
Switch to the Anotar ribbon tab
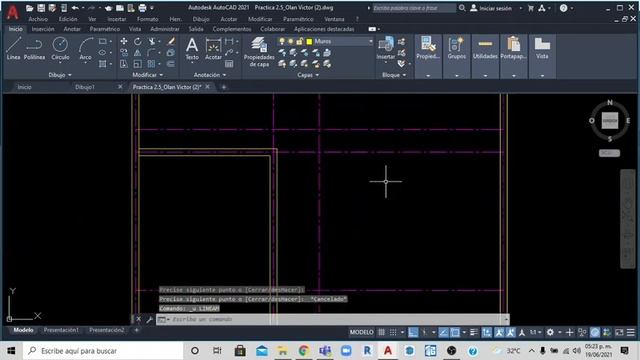[72, 29]
